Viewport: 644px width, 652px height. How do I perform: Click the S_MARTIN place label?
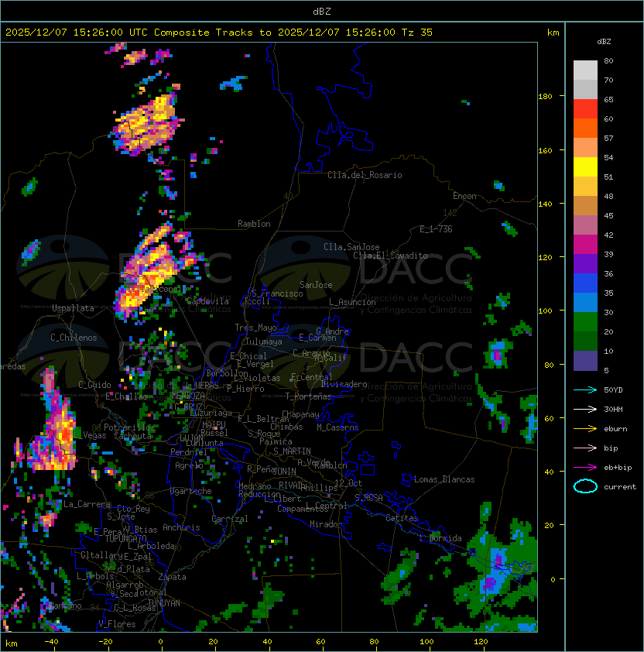(293, 451)
